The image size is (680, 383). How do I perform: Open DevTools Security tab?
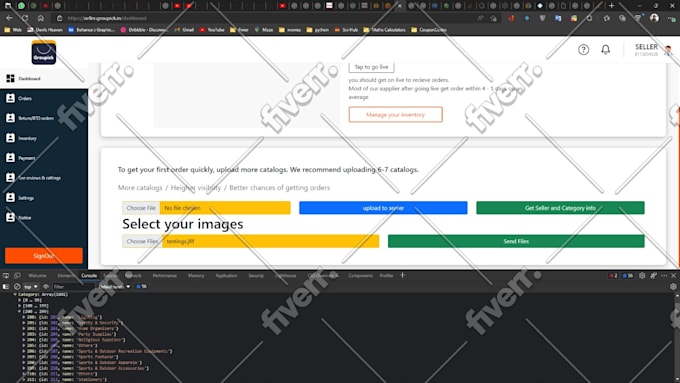256,275
